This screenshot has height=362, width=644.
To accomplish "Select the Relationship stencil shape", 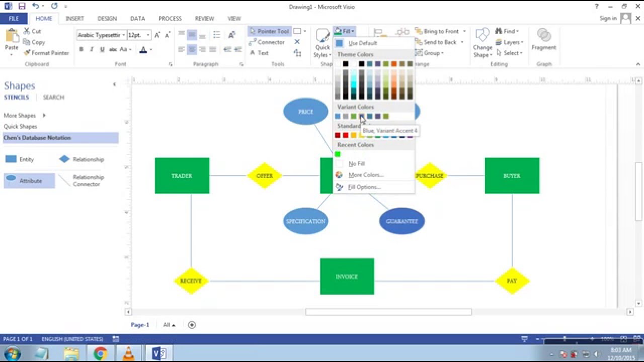I will click(82, 159).
